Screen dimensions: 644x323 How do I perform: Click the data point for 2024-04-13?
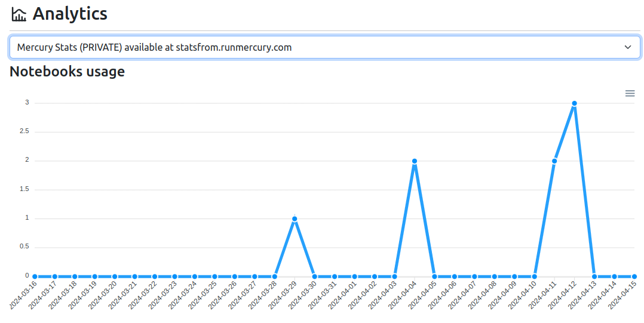(x=594, y=276)
